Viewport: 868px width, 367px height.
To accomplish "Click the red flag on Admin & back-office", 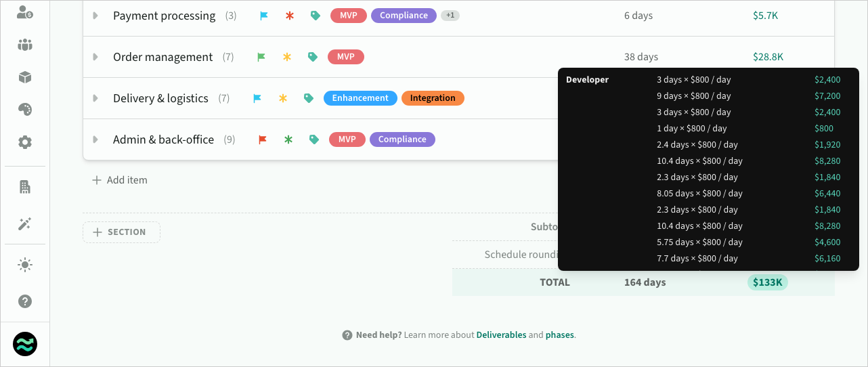I will [263, 139].
